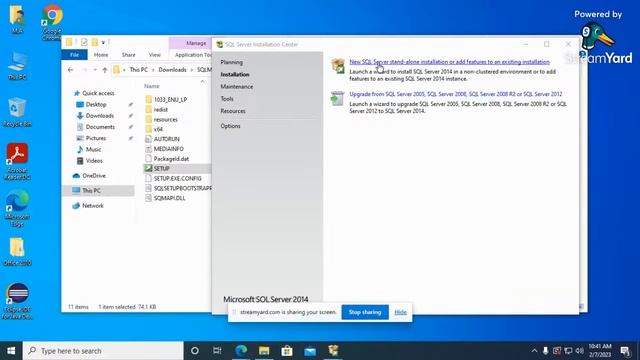Image resolution: width=640 pixels, height=360 pixels.
Task: Open Home tab in File Explorer
Action: 101,55
